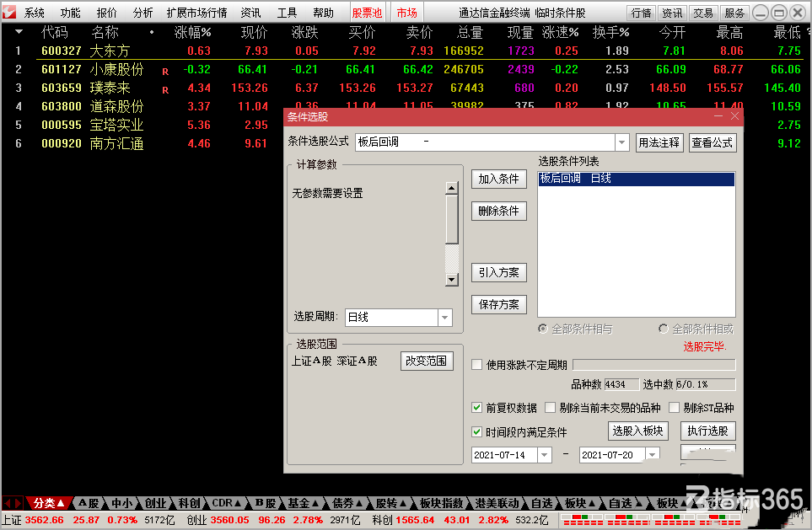Screen dimensions: 812x530
Task: Click the R marker beside 璞泰来
Action: click(x=165, y=90)
